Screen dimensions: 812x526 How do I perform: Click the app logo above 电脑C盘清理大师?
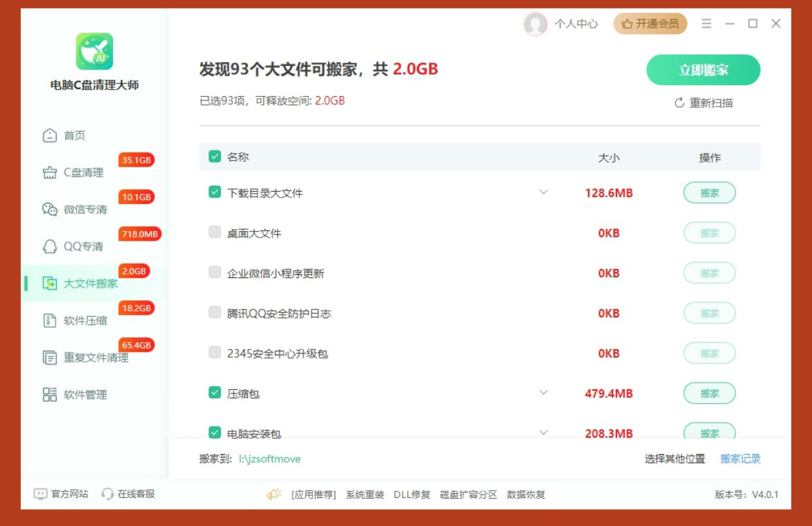pyautogui.click(x=94, y=51)
